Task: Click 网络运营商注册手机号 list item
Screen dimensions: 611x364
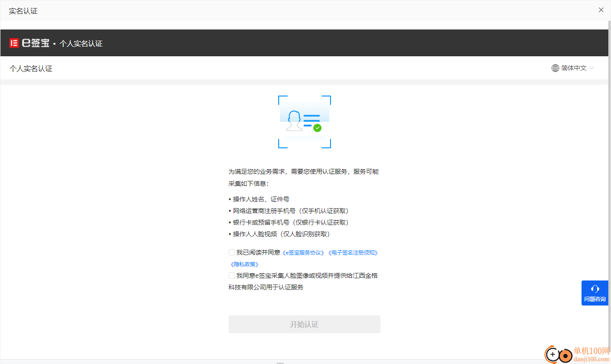Action: [289, 211]
